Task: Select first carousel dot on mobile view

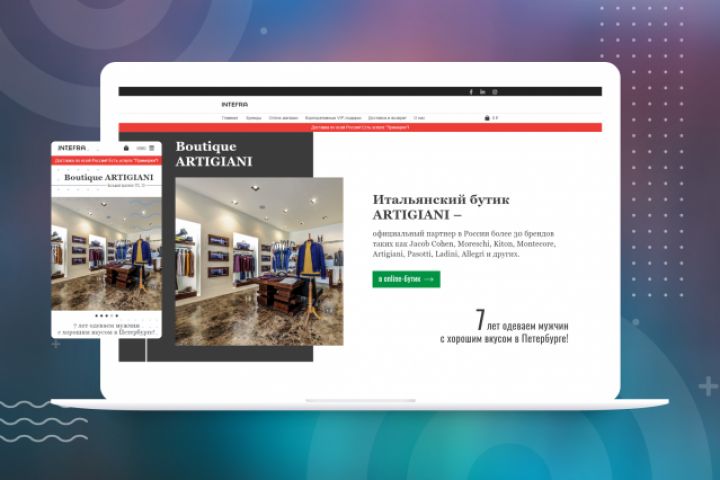Action: click(96, 316)
